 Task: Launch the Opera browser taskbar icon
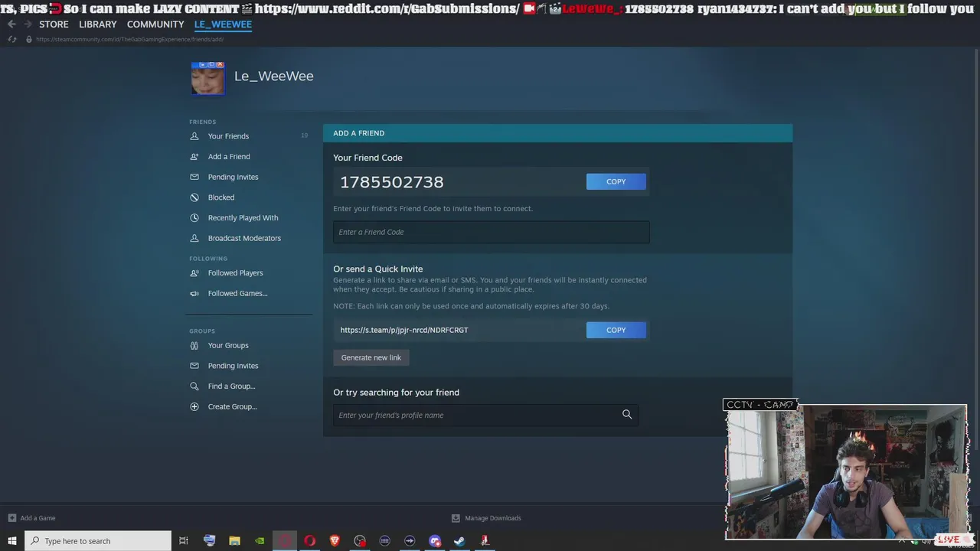(309, 541)
